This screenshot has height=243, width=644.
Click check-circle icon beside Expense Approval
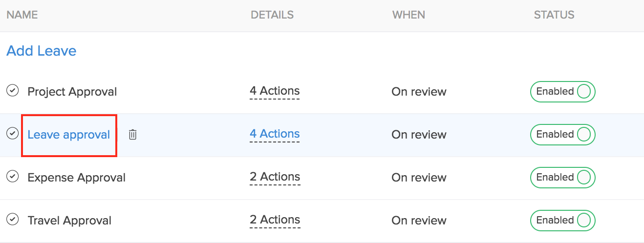pos(12,177)
